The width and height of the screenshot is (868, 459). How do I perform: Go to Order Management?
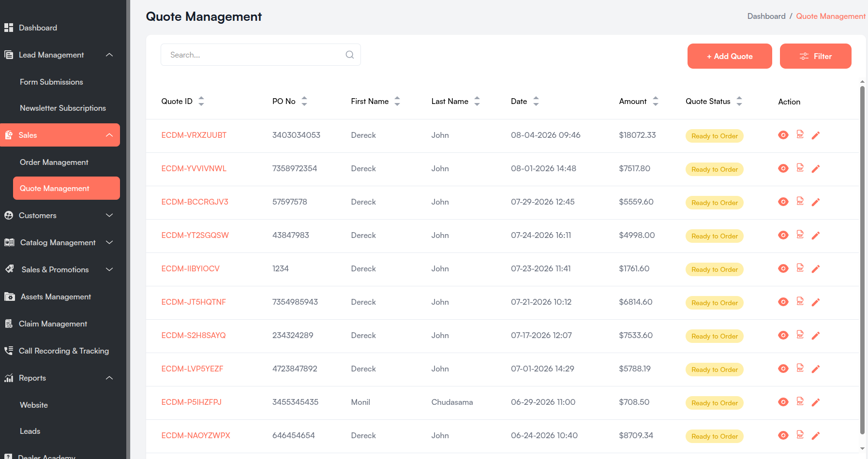click(54, 162)
